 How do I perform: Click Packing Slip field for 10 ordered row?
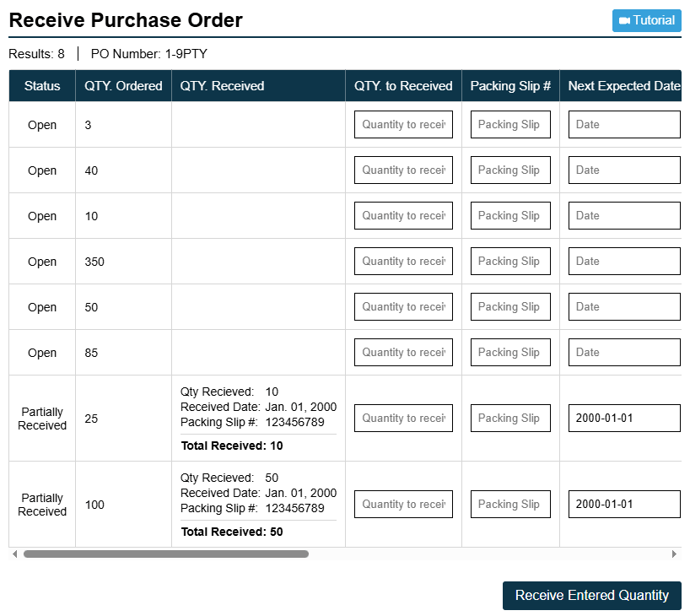click(x=510, y=216)
